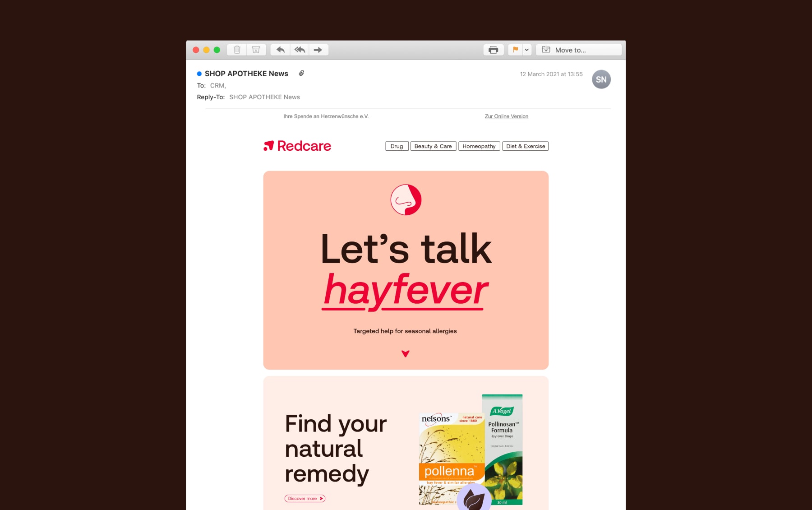Open the Zur Online Version link
This screenshot has width=812, height=510.
click(x=507, y=116)
